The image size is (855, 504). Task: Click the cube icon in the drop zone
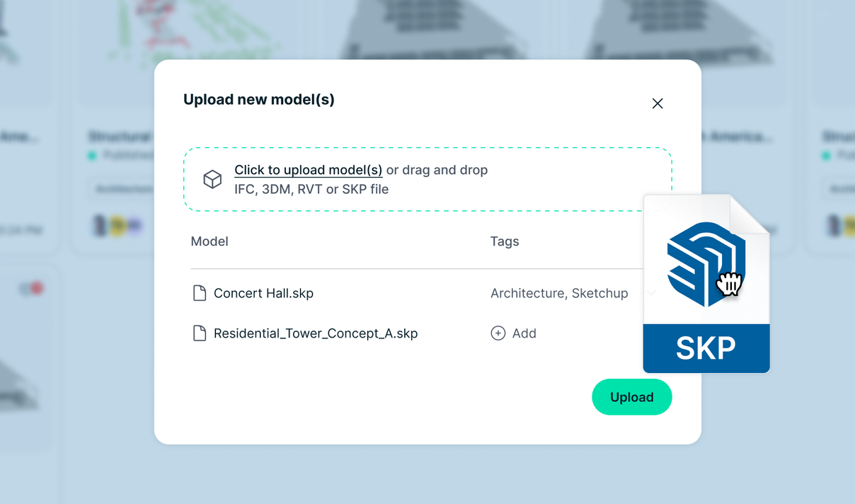point(212,179)
